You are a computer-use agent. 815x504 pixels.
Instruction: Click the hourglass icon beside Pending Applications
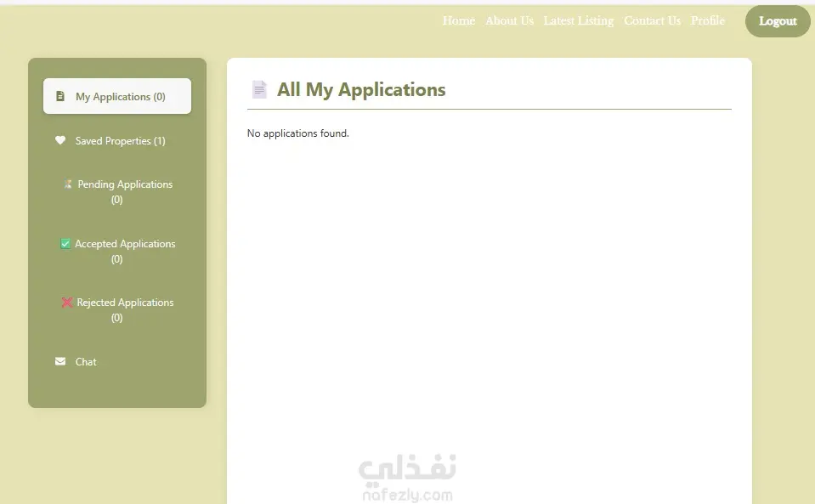tap(68, 184)
